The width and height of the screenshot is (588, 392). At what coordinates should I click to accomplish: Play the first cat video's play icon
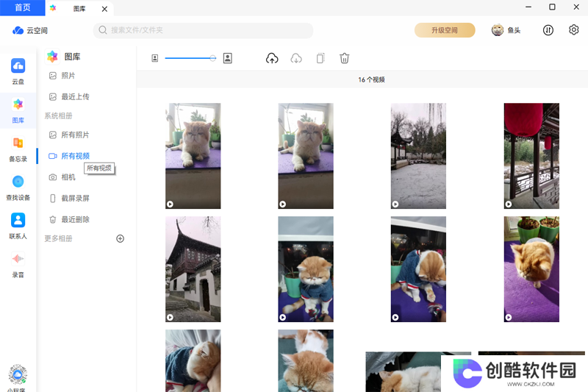[x=170, y=204]
